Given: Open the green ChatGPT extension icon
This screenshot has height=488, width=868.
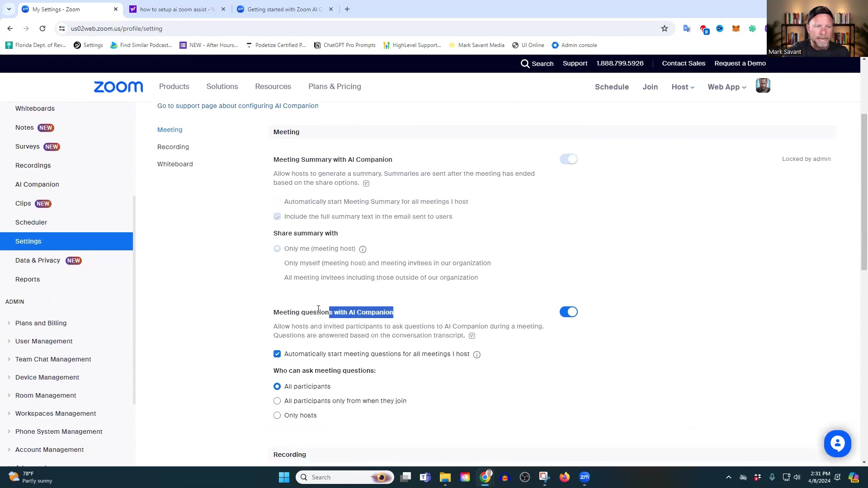Looking at the screenshot, I should [752, 28].
